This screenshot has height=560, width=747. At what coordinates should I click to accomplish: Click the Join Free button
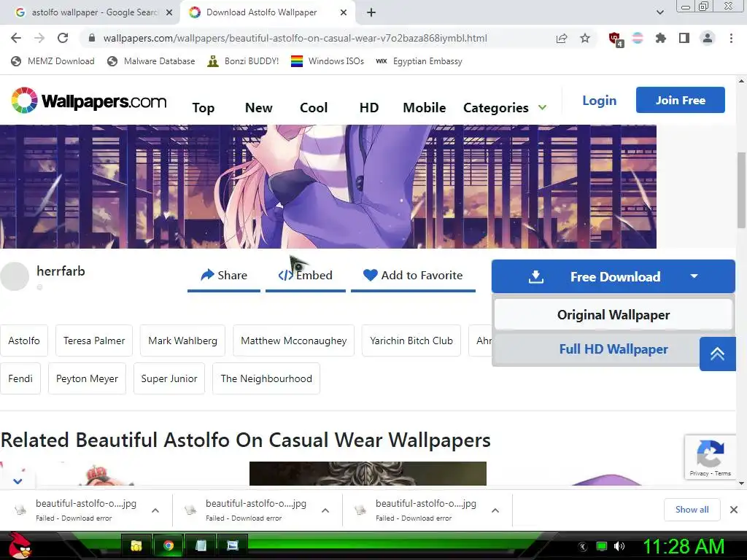tap(681, 100)
